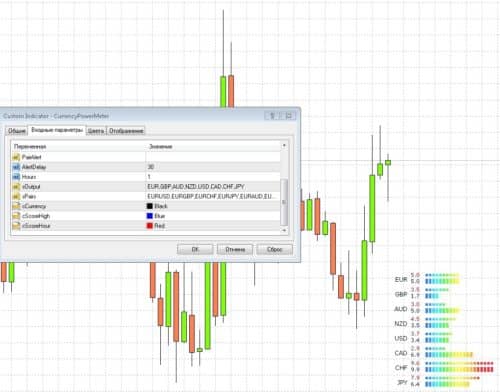
Task: Select the PairAlert variable name
Action: [32, 157]
